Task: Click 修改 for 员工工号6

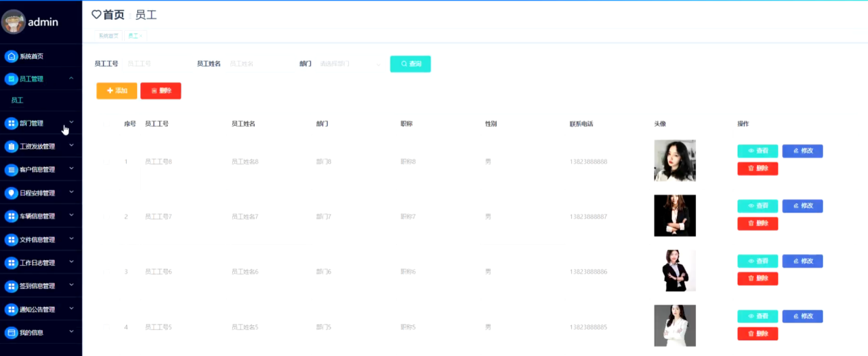Action: coord(803,261)
